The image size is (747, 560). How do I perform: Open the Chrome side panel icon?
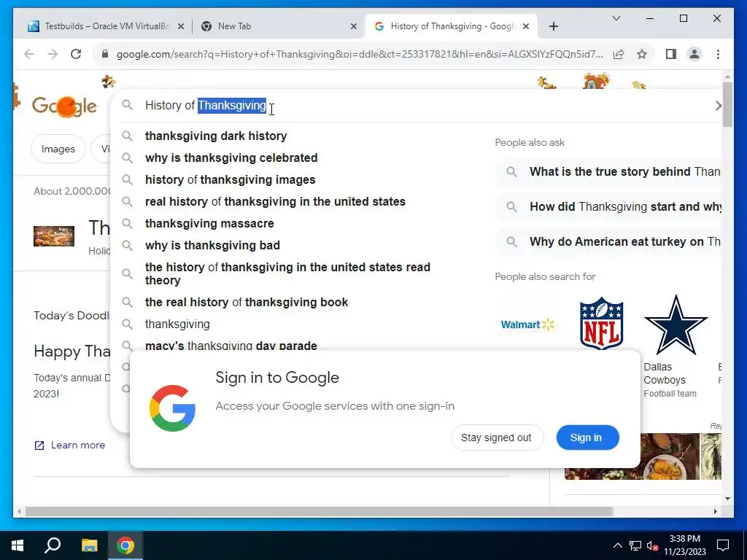pos(671,54)
